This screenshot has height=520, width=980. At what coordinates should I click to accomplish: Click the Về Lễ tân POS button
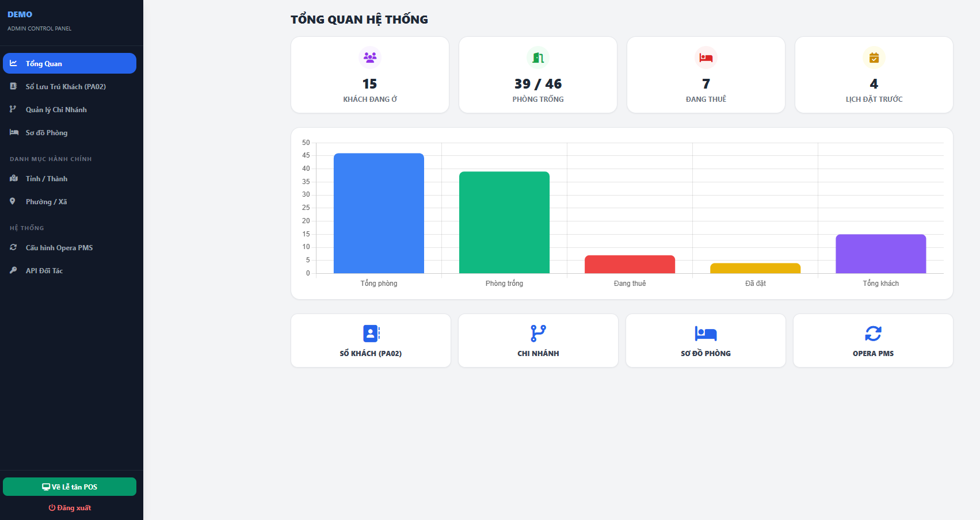pos(70,487)
